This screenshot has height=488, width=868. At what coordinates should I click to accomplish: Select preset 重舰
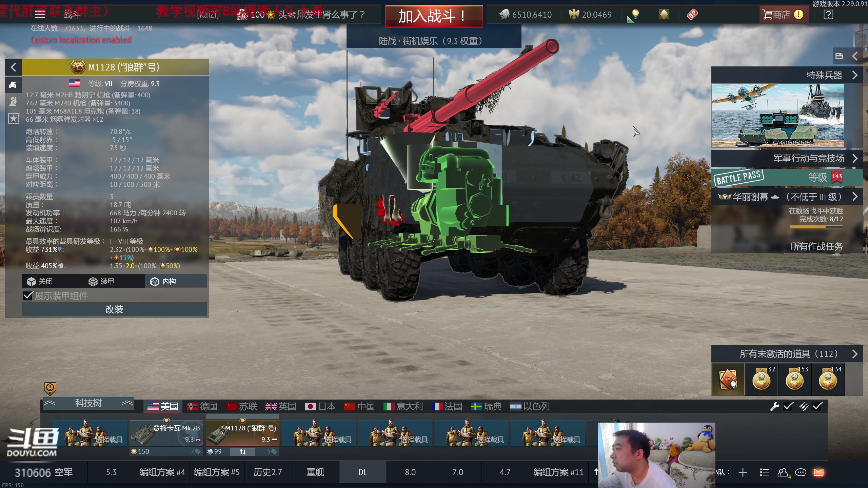point(315,472)
